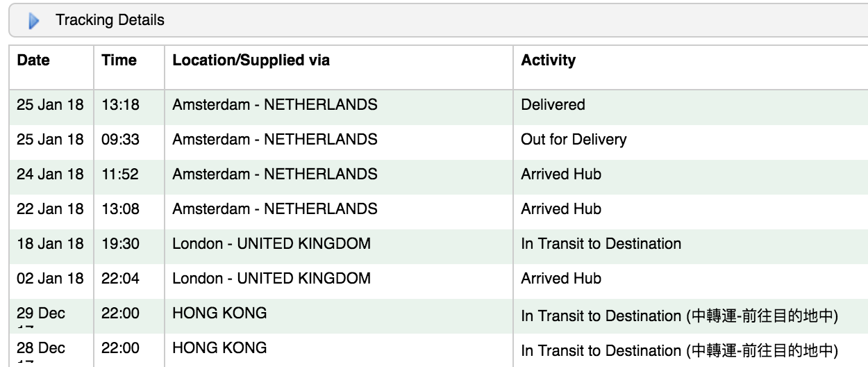The height and width of the screenshot is (367, 868).
Task: Collapse the Tracking Details disclosure triangle
Action: click(x=34, y=22)
